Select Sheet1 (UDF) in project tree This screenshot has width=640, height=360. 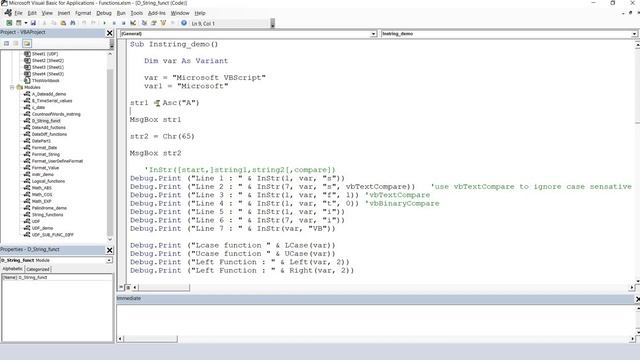point(45,54)
